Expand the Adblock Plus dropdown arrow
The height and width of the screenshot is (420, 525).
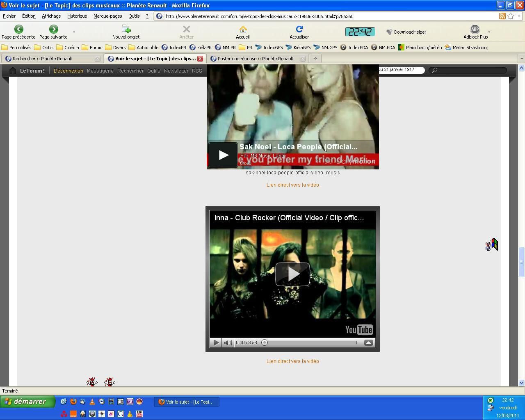pyautogui.click(x=489, y=32)
